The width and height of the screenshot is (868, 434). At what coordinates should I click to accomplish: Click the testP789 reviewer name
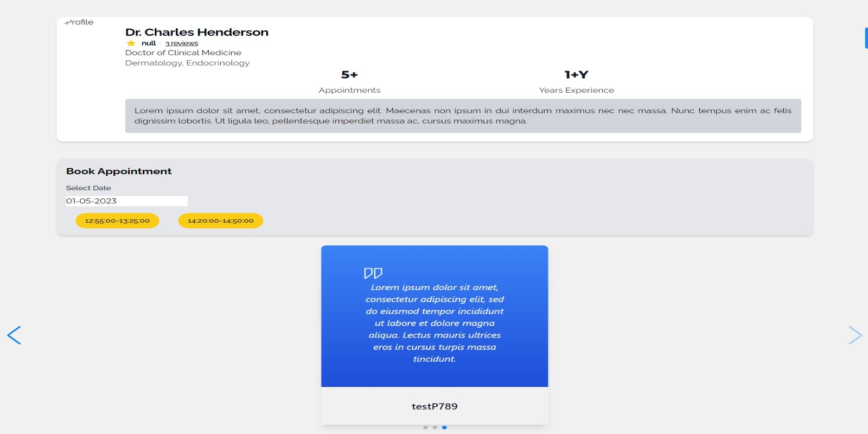(435, 406)
